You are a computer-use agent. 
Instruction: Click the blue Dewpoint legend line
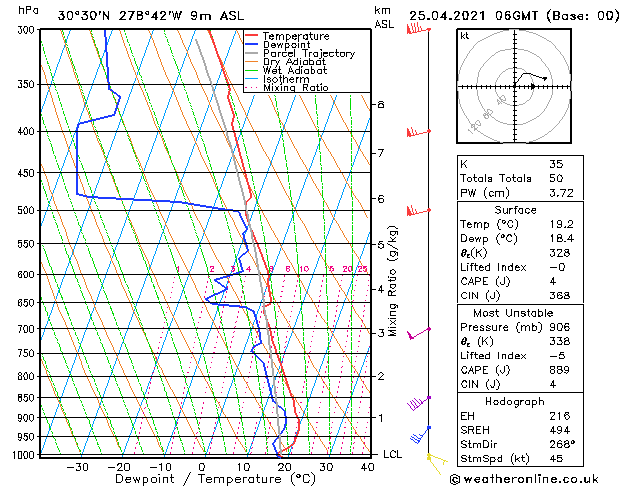tap(251, 45)
